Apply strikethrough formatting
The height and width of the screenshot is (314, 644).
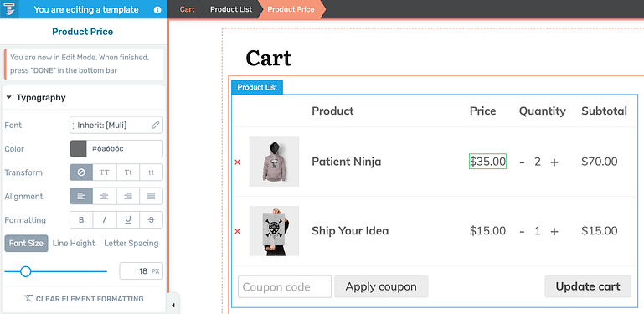(x=151, y=220)
